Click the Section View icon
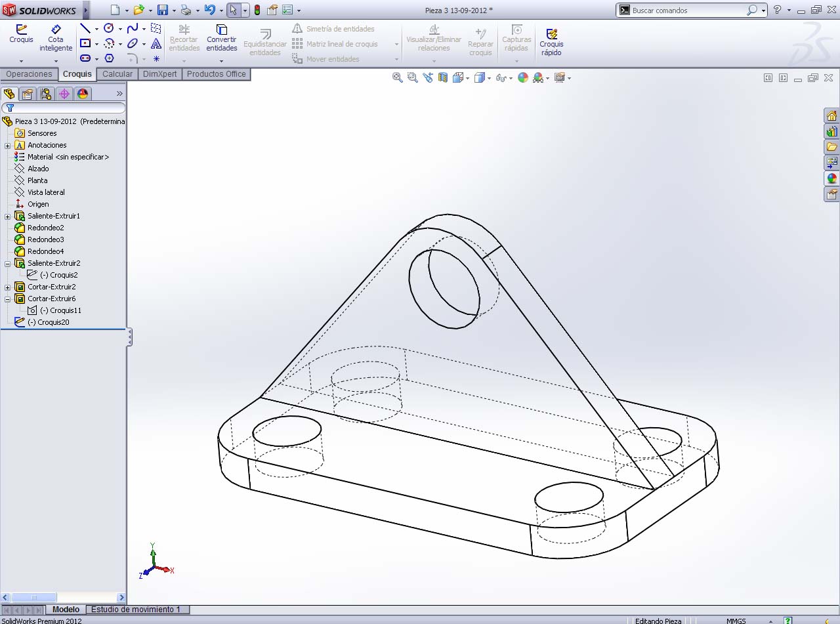 [443, 77]
